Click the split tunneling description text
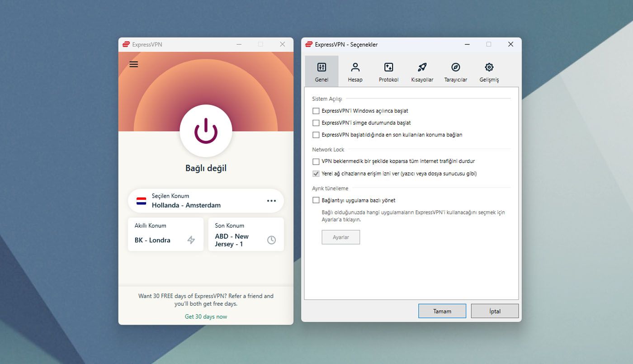This screenshot has width=633, height=364. pos(413,216)
